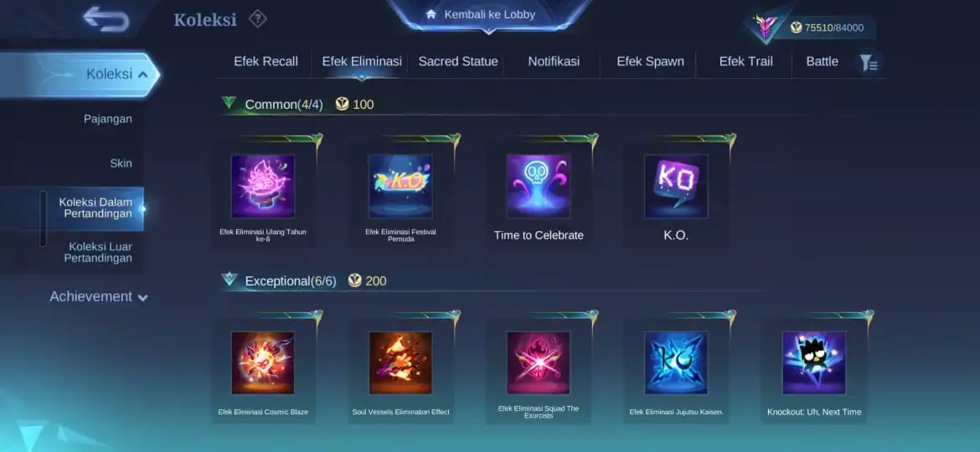Viewport: 980px width, 452px height.
Task: Open the Efek Trail tab
Action: [745, 61]
